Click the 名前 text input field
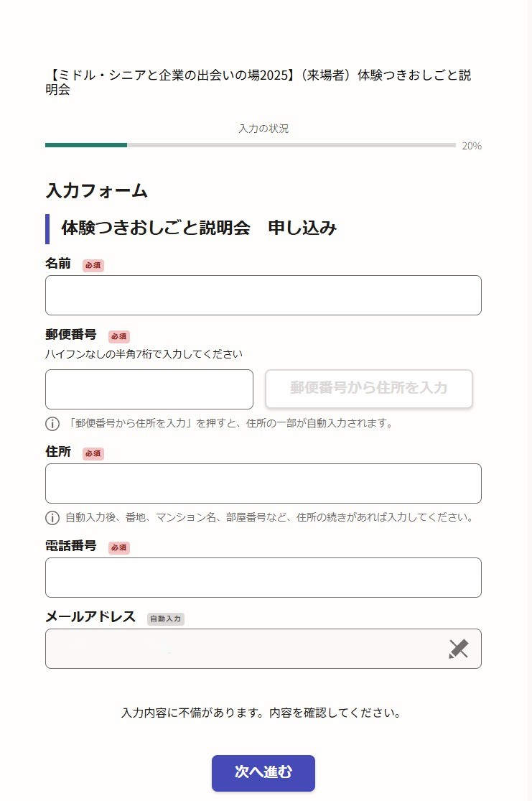Image resolution: width=532 pixels, height=801 pixels. coord(263,295)
